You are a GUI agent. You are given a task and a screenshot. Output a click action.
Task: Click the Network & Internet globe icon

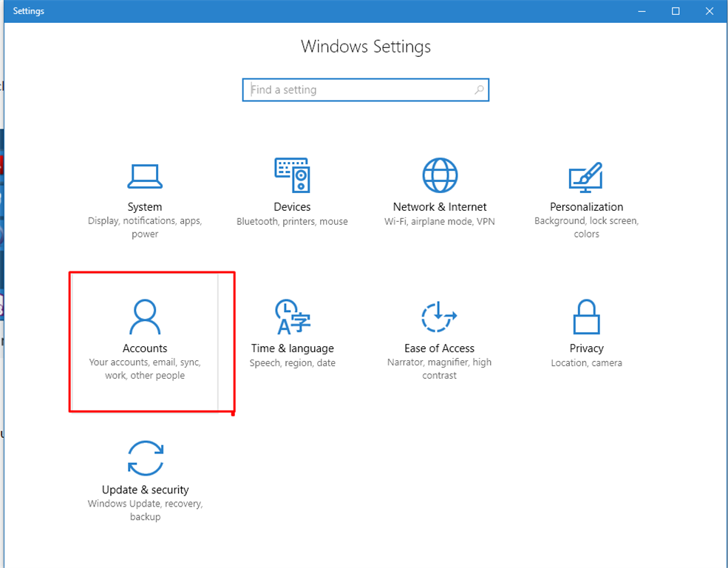[440, 175]
